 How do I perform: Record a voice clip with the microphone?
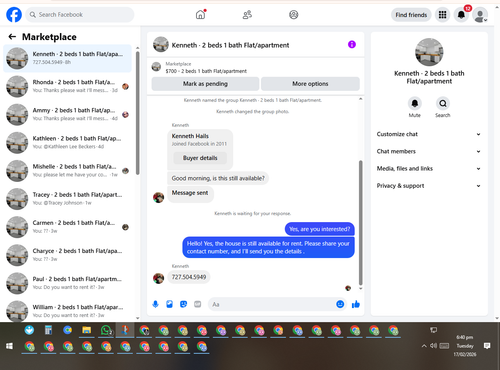click(x=155, y=304)
